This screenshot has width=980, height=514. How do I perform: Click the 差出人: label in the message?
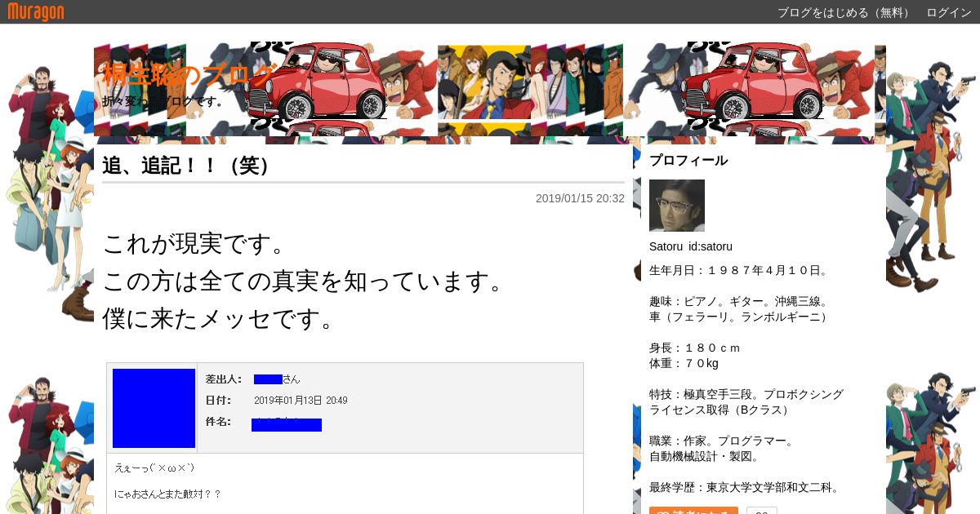223,379
